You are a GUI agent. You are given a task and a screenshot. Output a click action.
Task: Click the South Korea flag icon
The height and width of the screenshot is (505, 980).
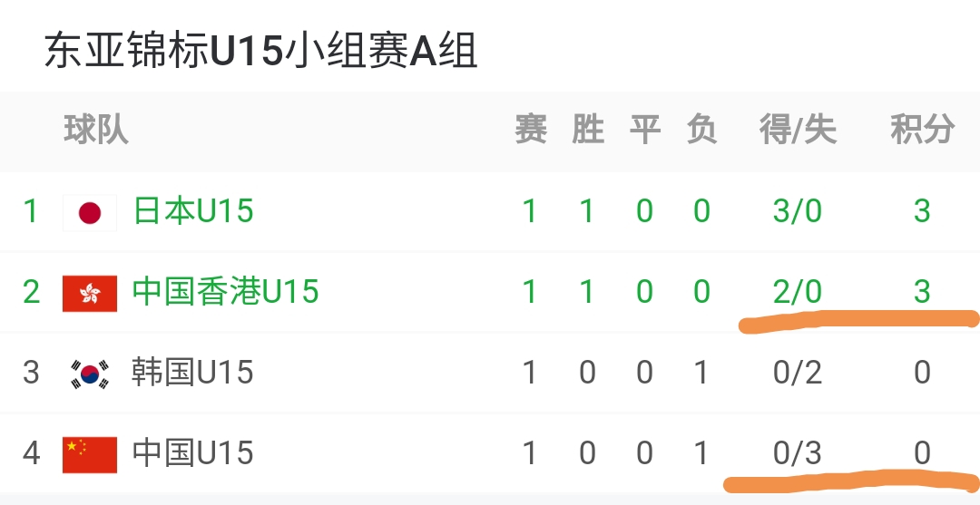pyautogui.click(x=90, y=373)
